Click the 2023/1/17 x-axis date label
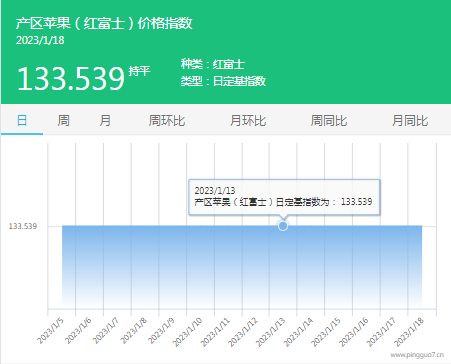The image size is (451, 364). [x=381, y=332]
